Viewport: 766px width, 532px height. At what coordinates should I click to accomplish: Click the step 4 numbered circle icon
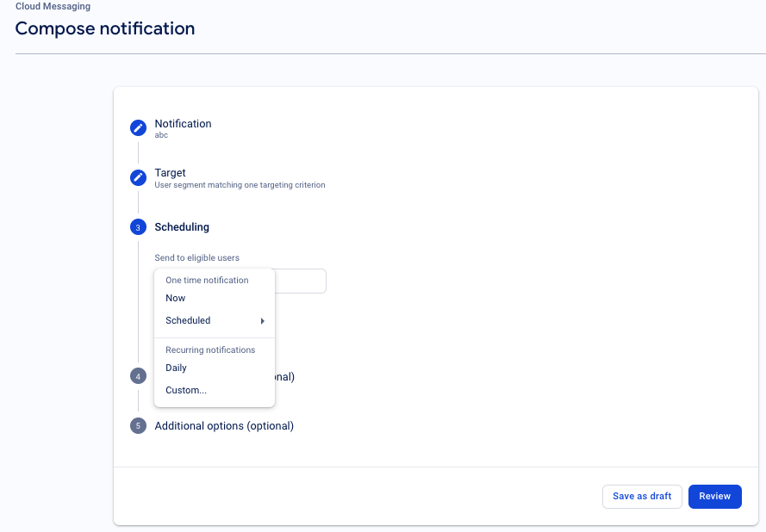tap(138, 377)
